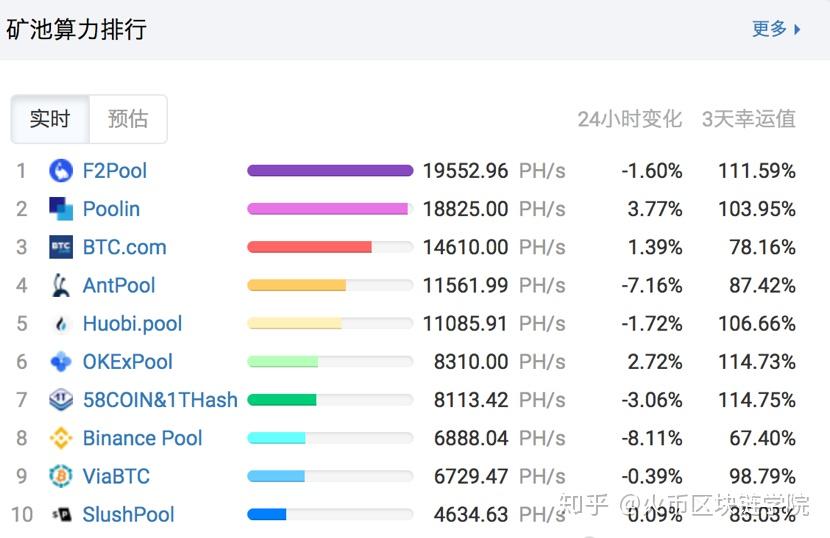
Task: Switch to the 实时 tab
Action: pyautogui.click(x=50, y=119)
